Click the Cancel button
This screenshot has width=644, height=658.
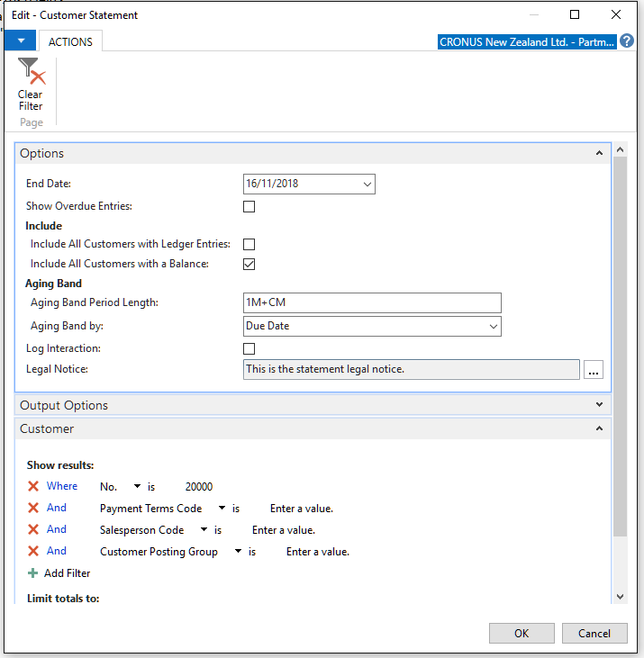click(x=594, y=633)
